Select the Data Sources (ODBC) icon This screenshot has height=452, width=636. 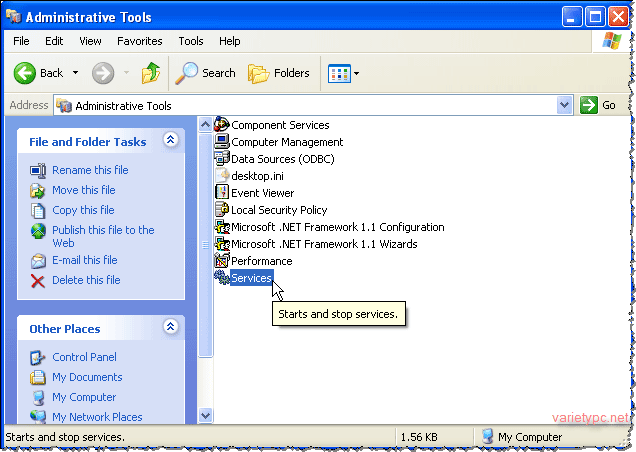(222, 158)
